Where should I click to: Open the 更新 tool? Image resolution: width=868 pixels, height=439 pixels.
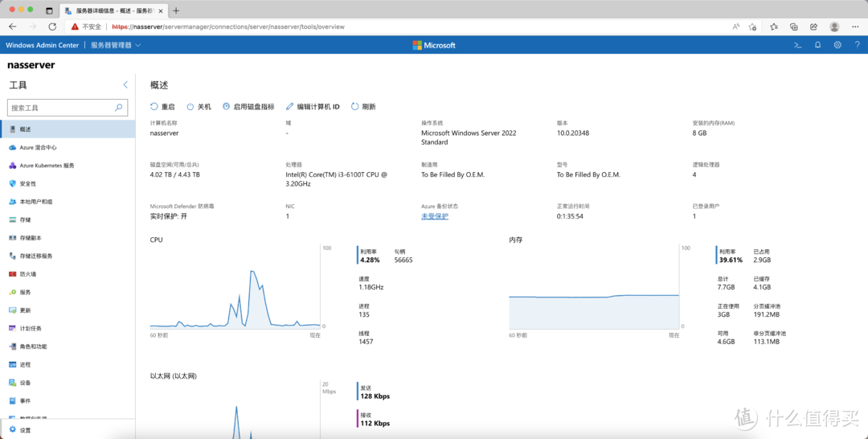(68, 310)
